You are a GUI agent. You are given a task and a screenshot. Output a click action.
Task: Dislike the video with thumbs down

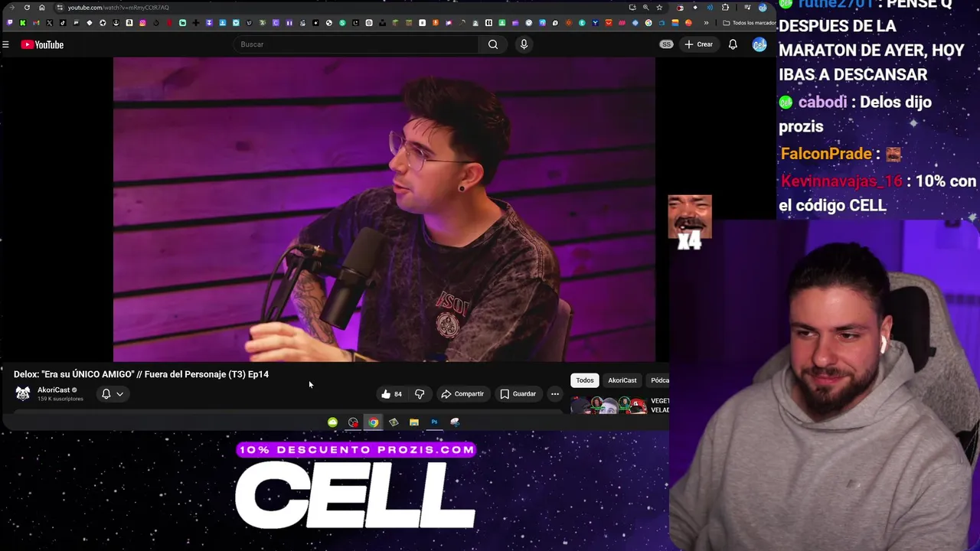419,394
